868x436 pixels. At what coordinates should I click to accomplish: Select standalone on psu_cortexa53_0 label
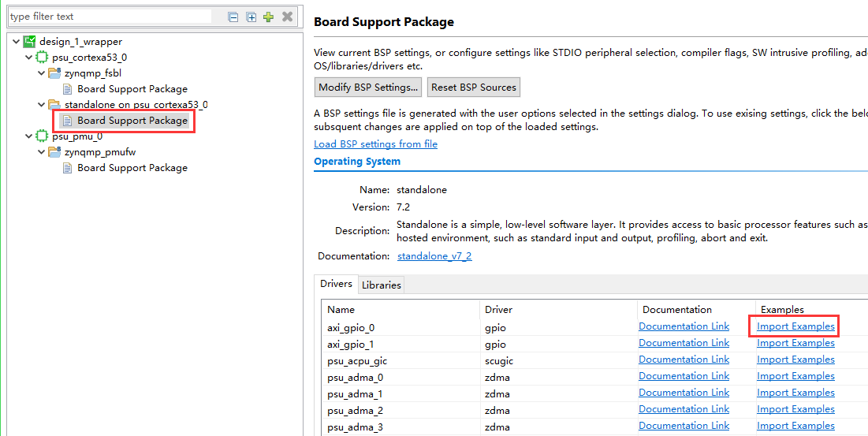(136, 105)
